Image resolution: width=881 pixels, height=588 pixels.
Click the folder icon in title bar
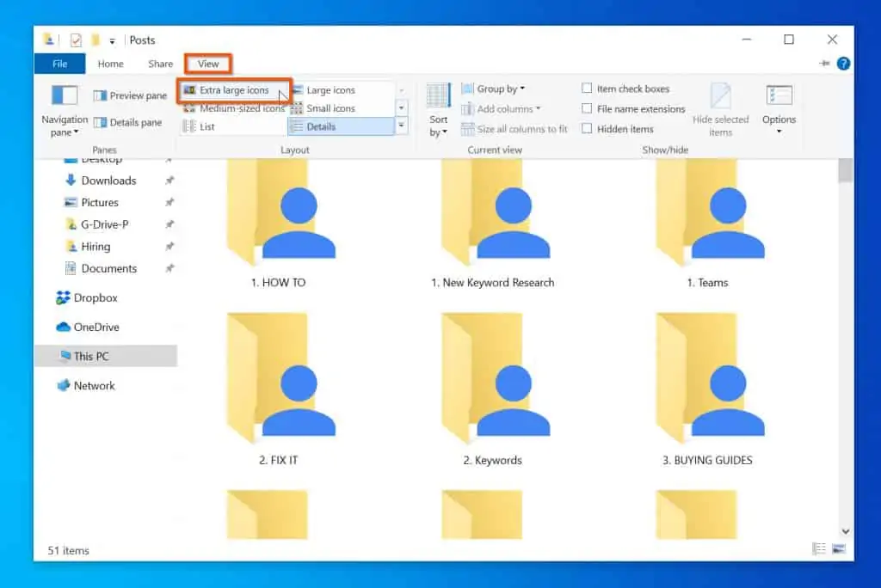(49, 40)
